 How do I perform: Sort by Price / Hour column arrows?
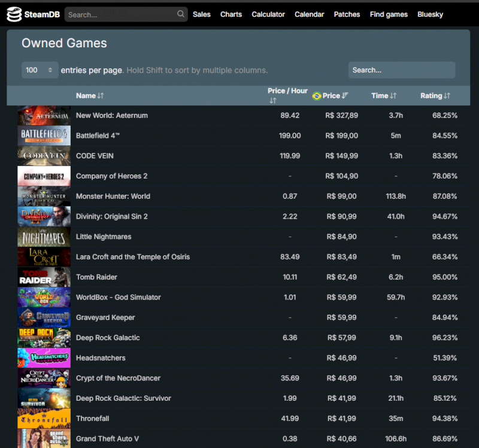pos(273,101)
